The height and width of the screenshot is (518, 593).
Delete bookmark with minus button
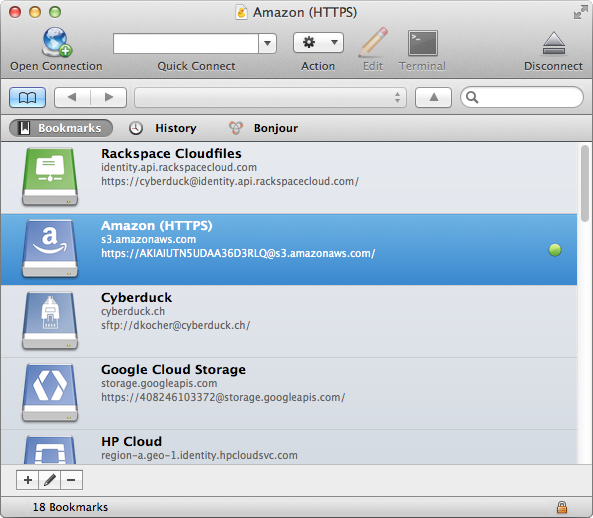(x=71, y=480)
